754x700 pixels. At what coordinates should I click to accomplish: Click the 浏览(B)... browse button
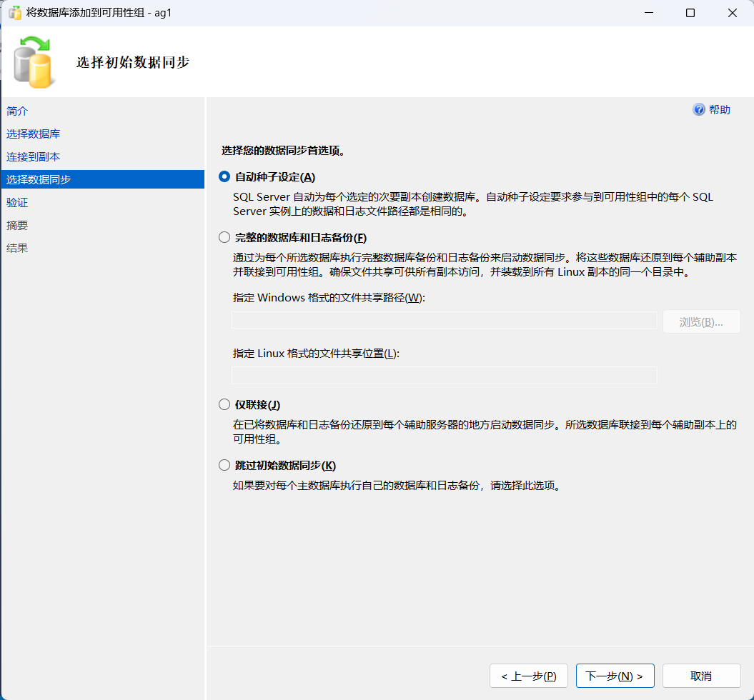point(702,322)
